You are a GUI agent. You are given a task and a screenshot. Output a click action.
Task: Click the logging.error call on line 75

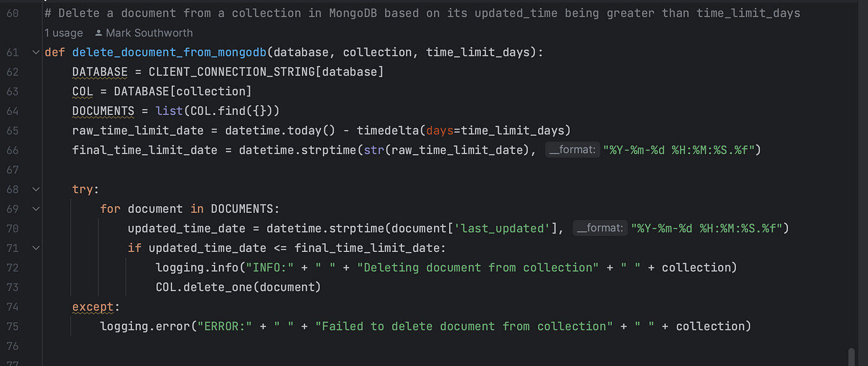click(145, 326)
